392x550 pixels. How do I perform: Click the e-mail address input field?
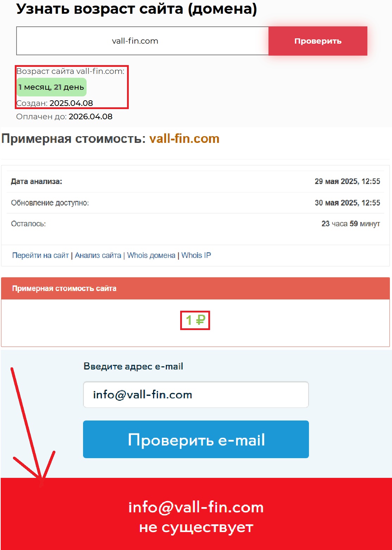pos(196,394)
